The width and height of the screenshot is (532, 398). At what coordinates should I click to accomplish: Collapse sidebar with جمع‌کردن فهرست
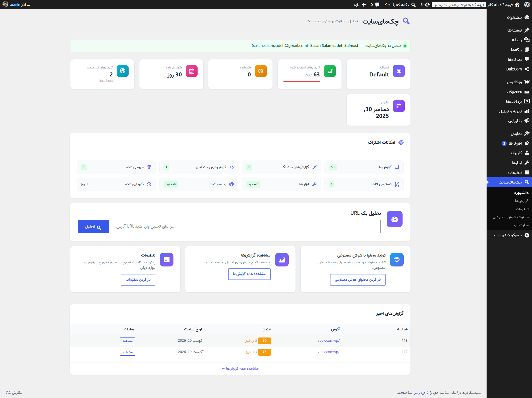509,235
